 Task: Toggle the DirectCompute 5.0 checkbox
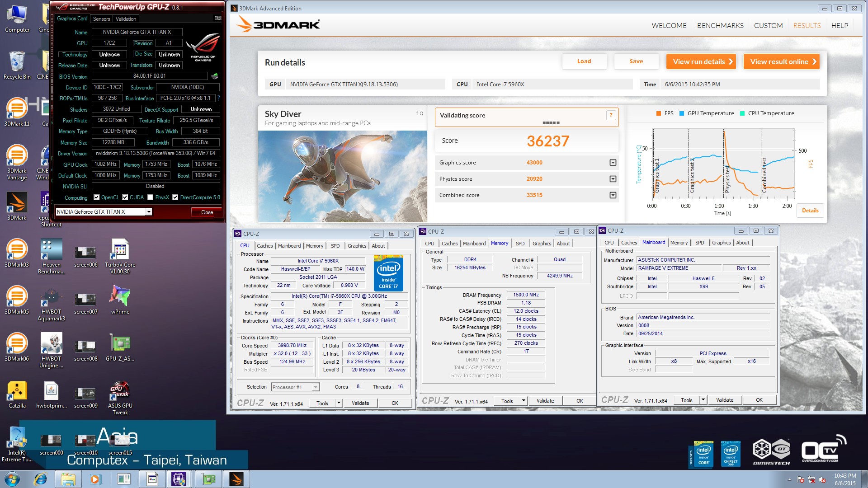tap(175, 197)
